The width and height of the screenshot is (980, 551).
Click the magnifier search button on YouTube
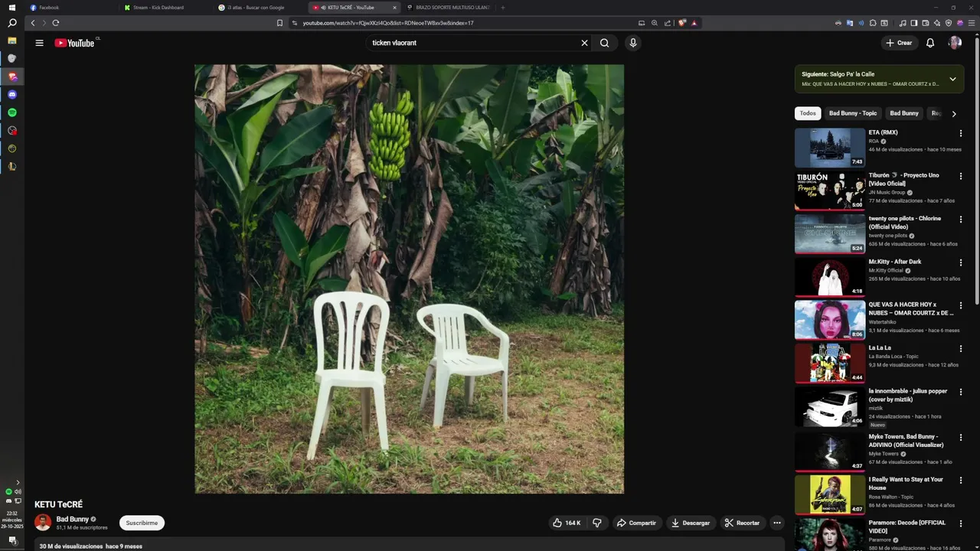coord(605,43)
